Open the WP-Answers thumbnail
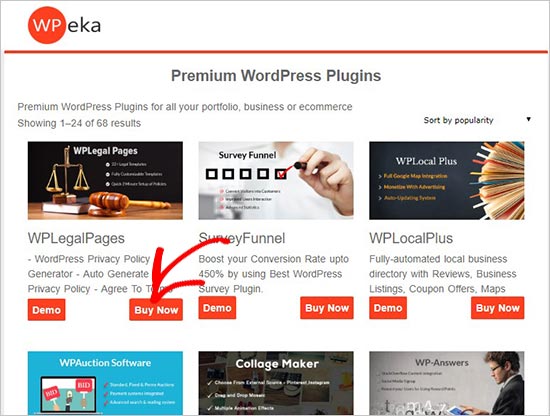The height and width of the screenshot is (416, 550). [x=447, y=383]
